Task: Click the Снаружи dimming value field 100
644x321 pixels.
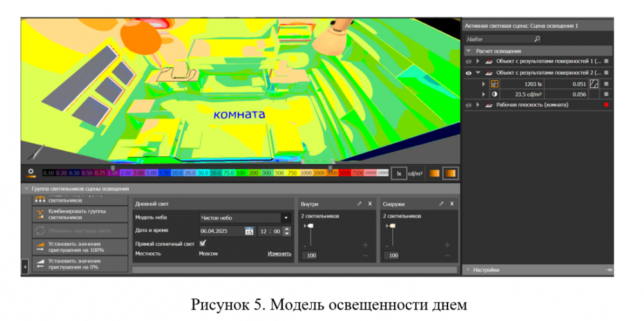Action: [x=394, y=256]
